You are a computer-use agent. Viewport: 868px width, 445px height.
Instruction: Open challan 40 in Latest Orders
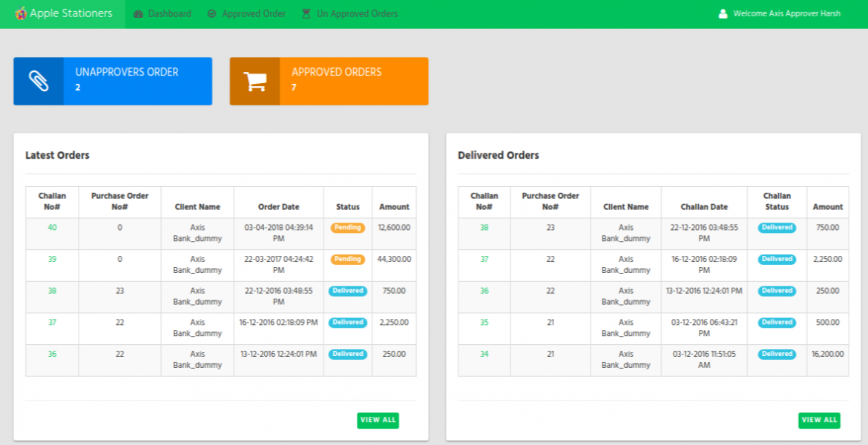tap(52, 228)
